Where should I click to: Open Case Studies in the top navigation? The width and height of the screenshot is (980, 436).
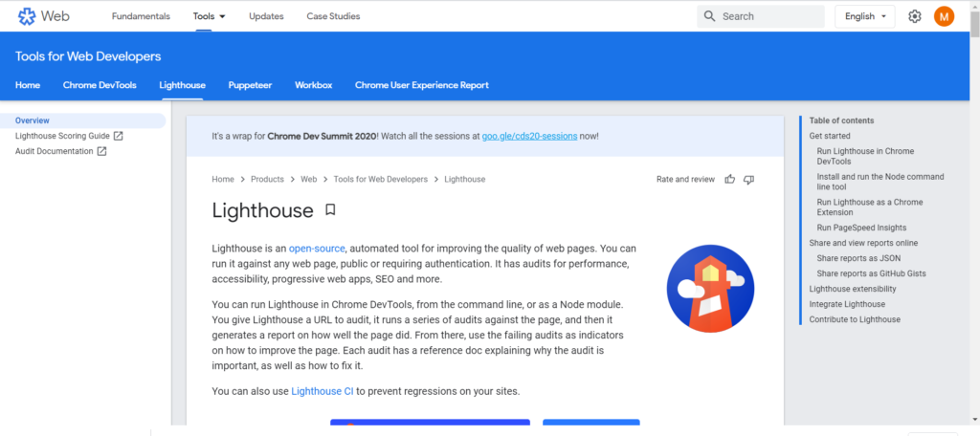333,16
